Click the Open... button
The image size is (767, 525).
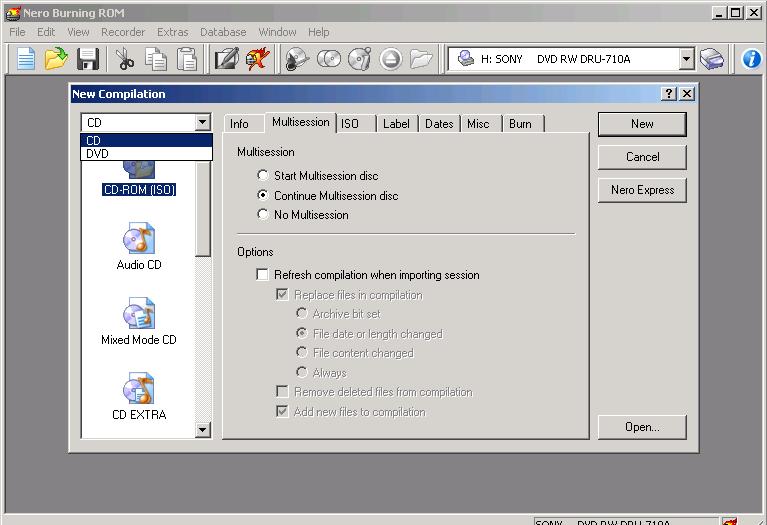pyautogui.click(x=642, y=427)
